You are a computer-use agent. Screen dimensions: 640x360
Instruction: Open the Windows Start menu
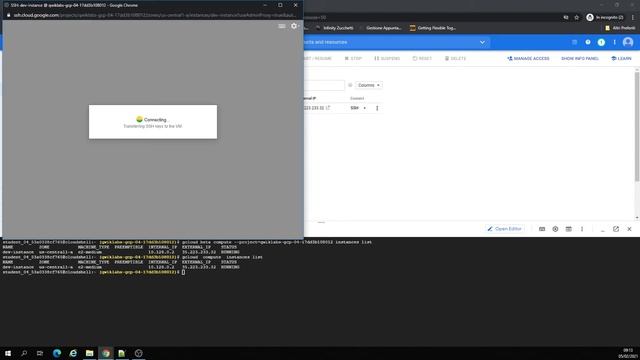click(x=7, y=353)
